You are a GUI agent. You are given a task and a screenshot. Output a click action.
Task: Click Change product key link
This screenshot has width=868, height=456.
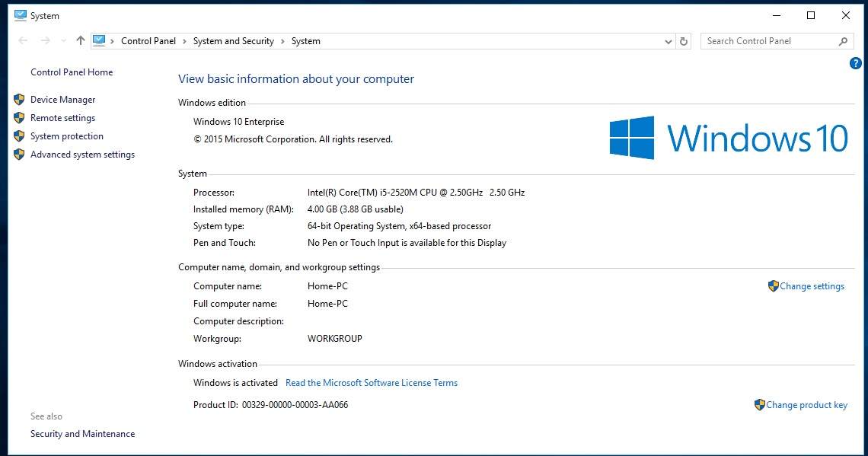(x=806, y=405)
